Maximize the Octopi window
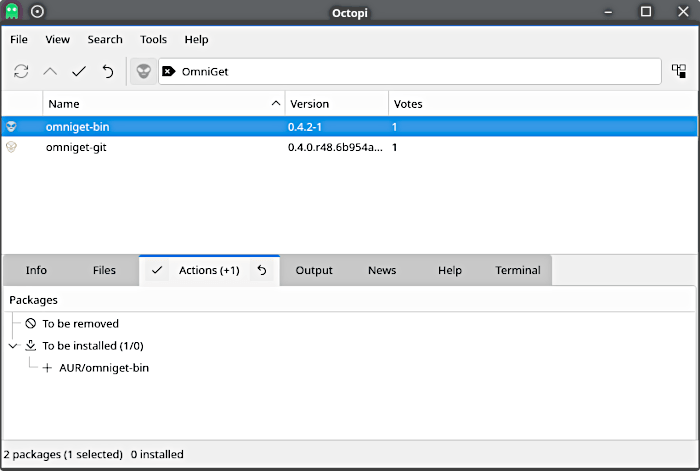Image resolution: width=700 pixels, height=471 pixels. [646, 12]
